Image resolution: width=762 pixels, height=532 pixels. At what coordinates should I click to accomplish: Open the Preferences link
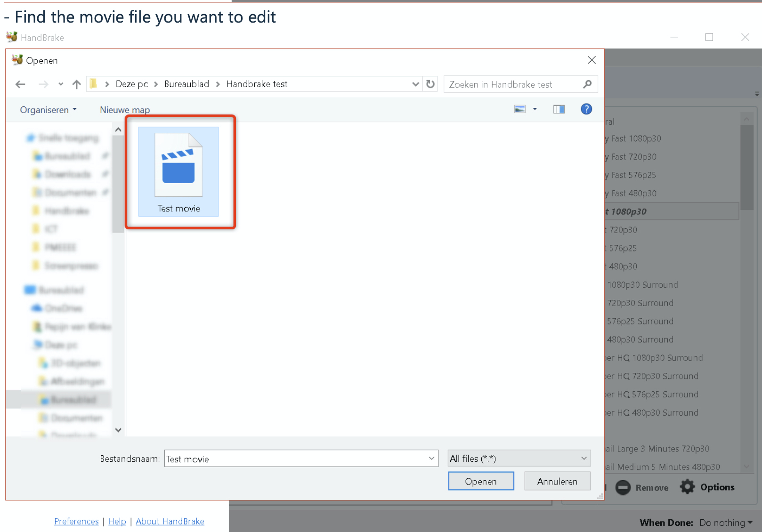coord(76,521)
